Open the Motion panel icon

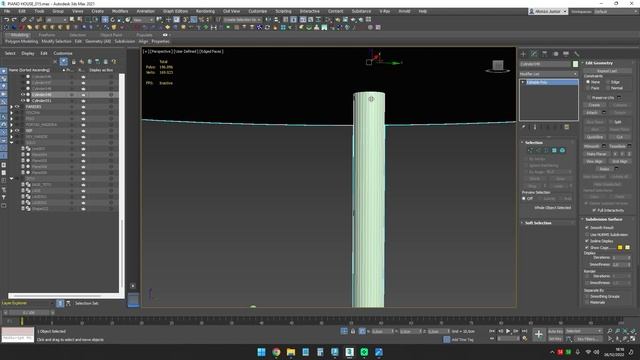click(555, 54)
